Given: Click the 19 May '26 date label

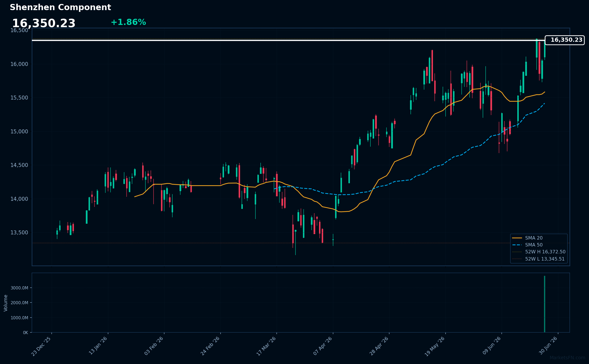Looking at the screenshot, I should 435,346.
